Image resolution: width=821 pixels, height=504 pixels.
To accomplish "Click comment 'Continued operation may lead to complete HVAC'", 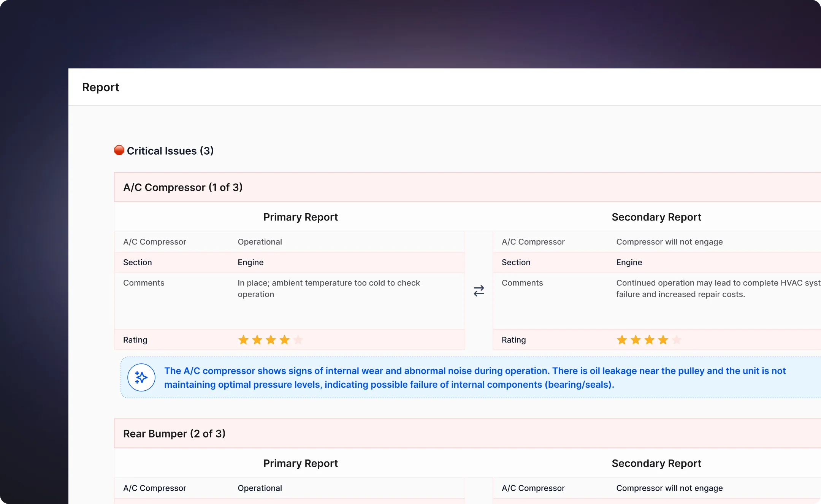I will pyautogui.click(x=718, y=288).
